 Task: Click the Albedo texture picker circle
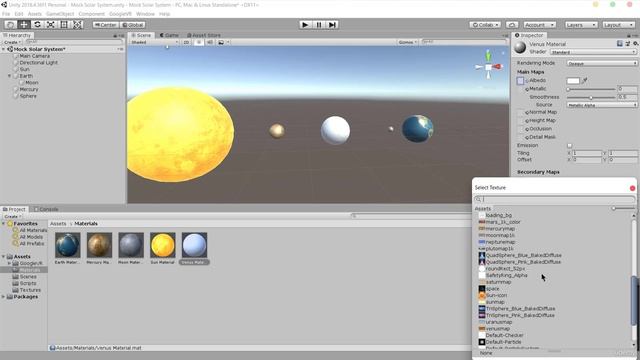tap(527, 81)
